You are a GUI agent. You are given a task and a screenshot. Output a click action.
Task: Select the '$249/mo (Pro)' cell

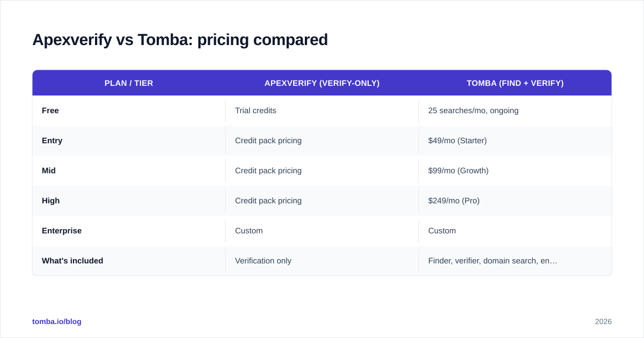(x=454, y=201)
